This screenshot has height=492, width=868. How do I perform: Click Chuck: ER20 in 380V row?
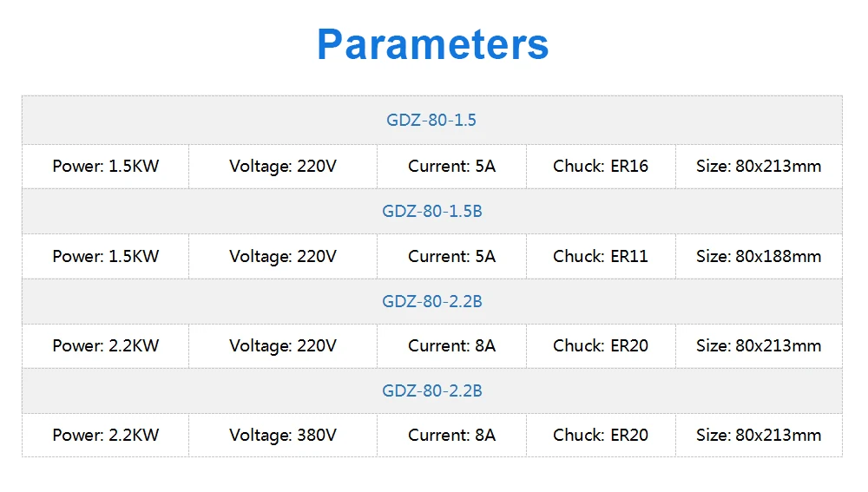click(601, 435)
